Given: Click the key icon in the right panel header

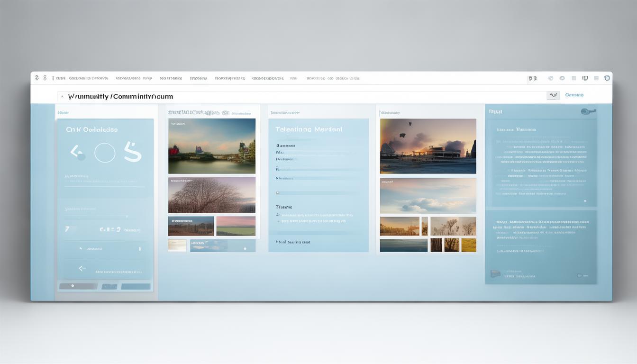Looking at the screenshot, I should 588,112.
